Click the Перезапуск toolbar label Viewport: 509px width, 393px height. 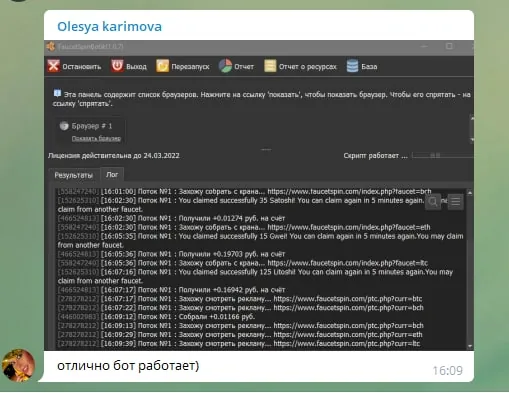[190, 67]
